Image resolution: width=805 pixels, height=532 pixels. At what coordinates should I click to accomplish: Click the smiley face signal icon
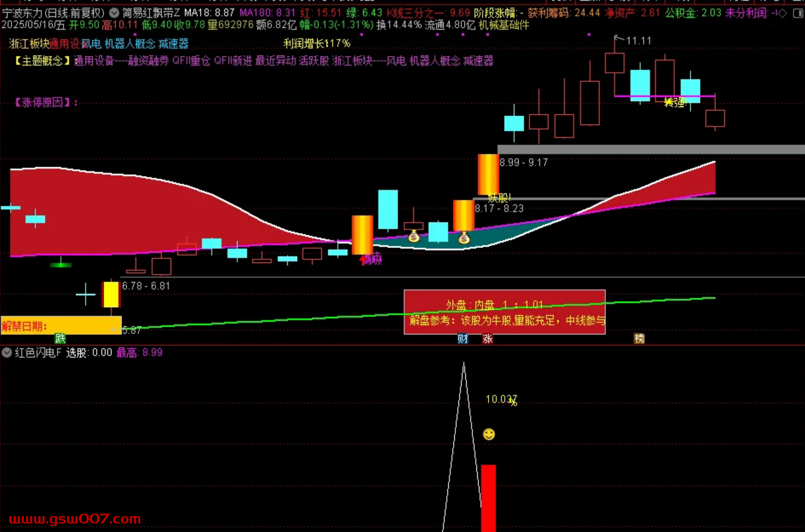pos(489,434)
